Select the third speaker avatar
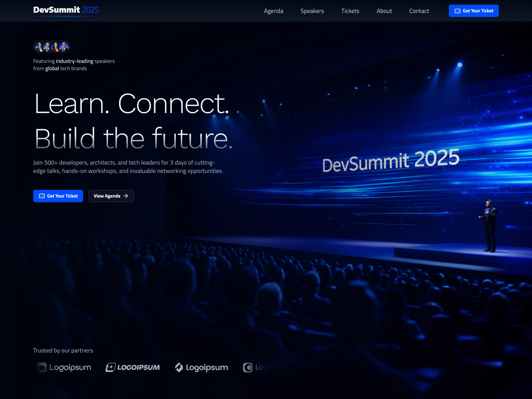 click(x=56, y=46)
